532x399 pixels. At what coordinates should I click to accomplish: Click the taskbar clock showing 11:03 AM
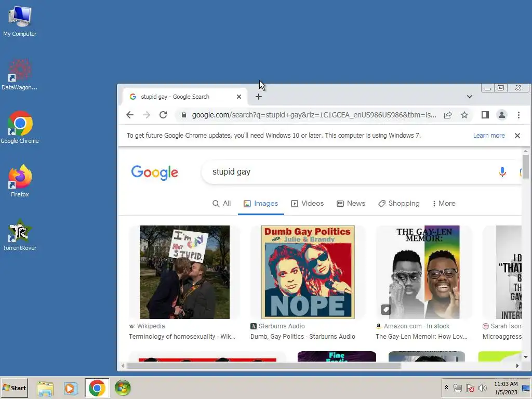pos(506,388)
